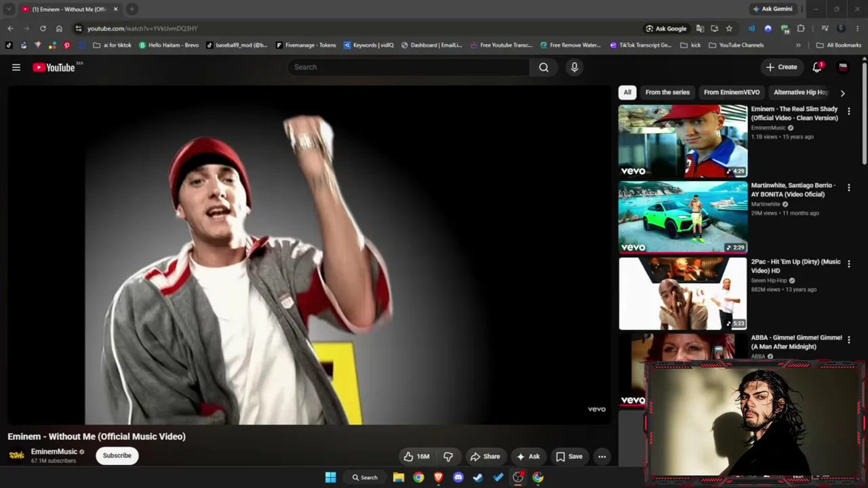
Task: Open File Explorer from the taskbar
Action: click(x=399, y=477)
